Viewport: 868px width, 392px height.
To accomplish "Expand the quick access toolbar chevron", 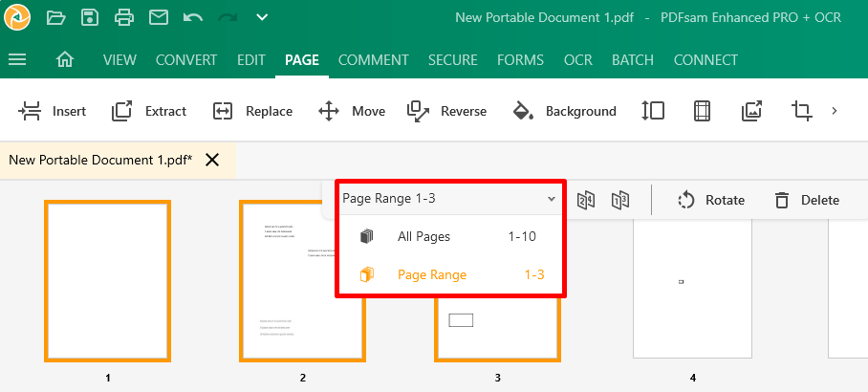I will (262, 18).
